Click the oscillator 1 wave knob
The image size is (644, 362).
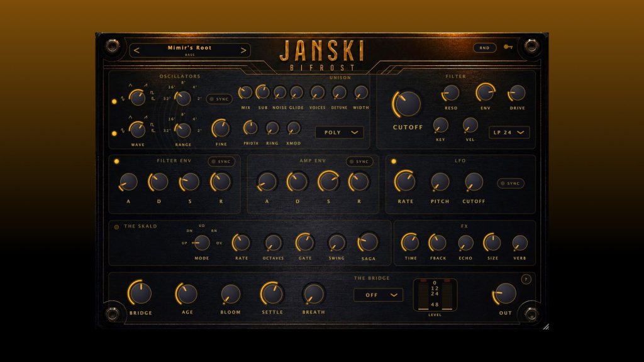click(137, 97)
